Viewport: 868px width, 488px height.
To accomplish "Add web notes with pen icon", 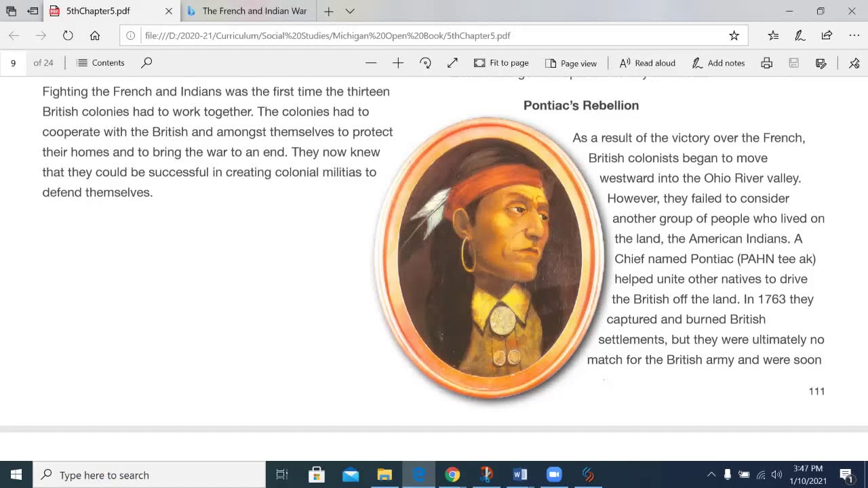I will click(x=800, y=35).
